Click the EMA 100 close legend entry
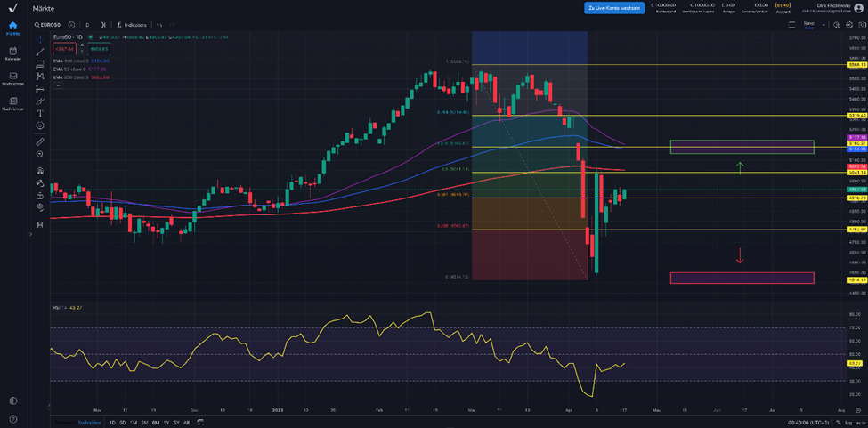868x428 pixels. pos(81,61)
